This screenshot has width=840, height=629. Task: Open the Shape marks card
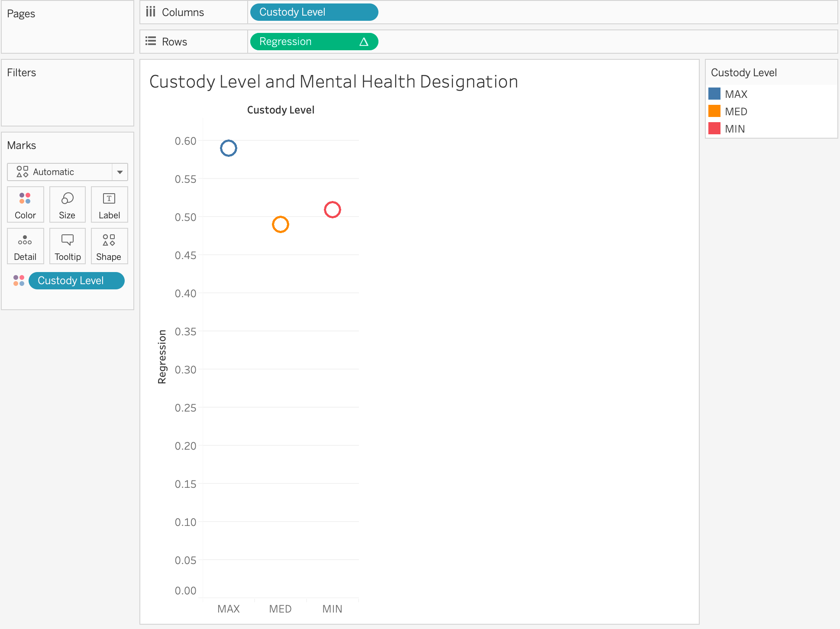(x=109, y=246)
